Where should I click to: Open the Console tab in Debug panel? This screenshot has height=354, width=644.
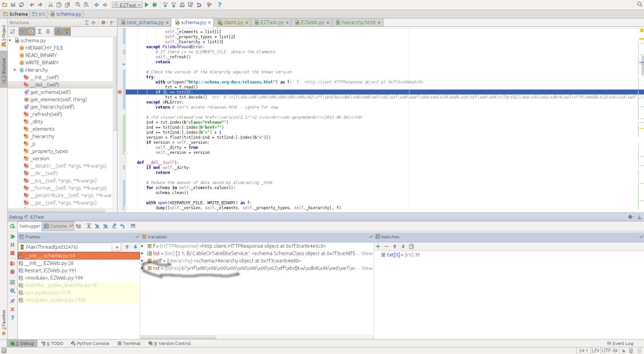(58, 226)
